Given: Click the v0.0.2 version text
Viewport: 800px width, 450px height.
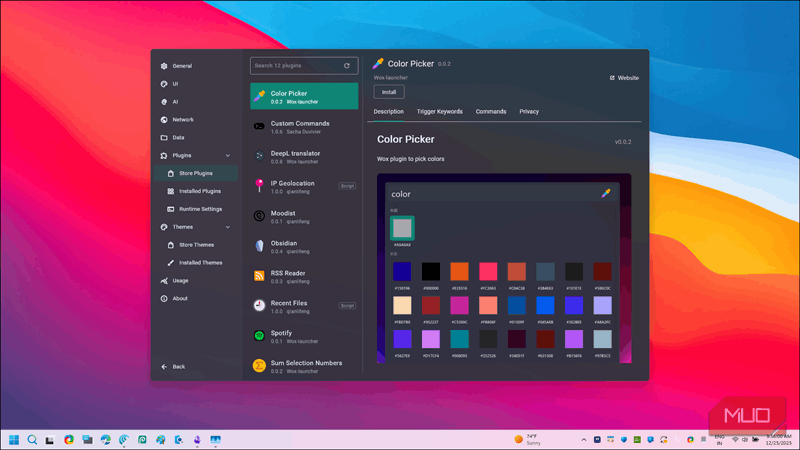Looking at the screenshot, I should coord(623,142).
